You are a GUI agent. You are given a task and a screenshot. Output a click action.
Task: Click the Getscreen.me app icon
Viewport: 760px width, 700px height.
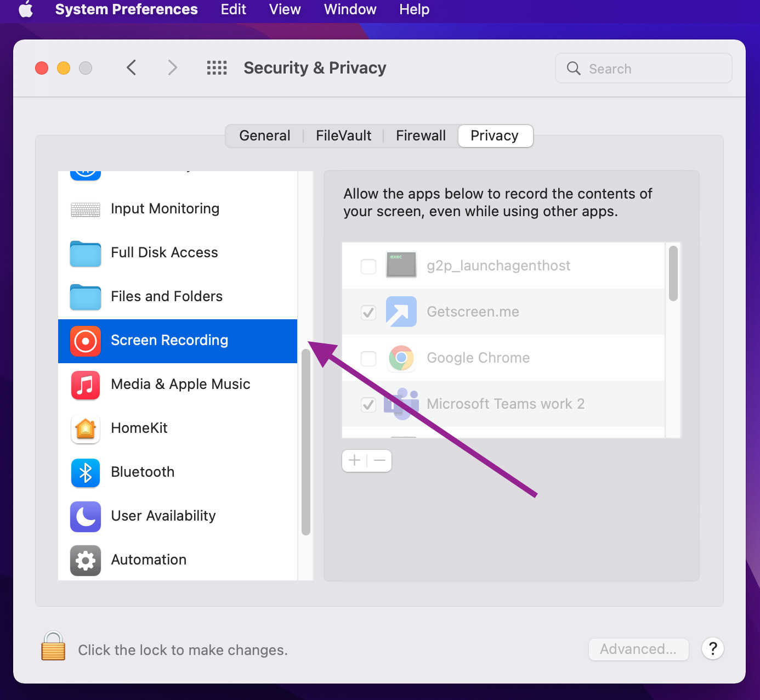tap(401, 312)
